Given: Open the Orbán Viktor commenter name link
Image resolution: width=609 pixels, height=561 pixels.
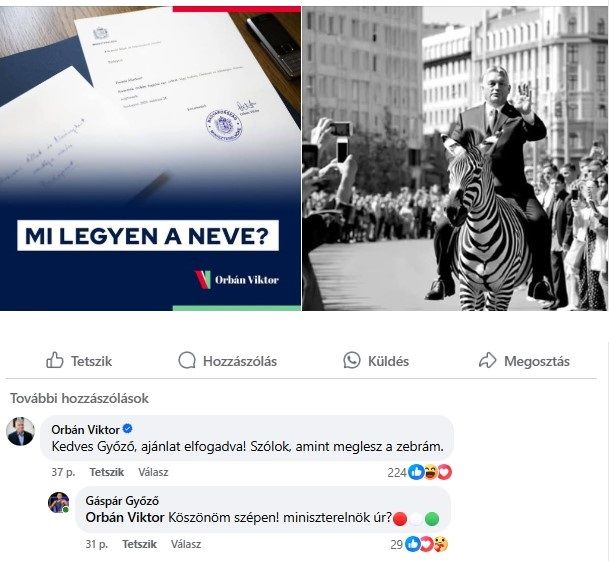Looking at the screenshot, I should (85, 430).
